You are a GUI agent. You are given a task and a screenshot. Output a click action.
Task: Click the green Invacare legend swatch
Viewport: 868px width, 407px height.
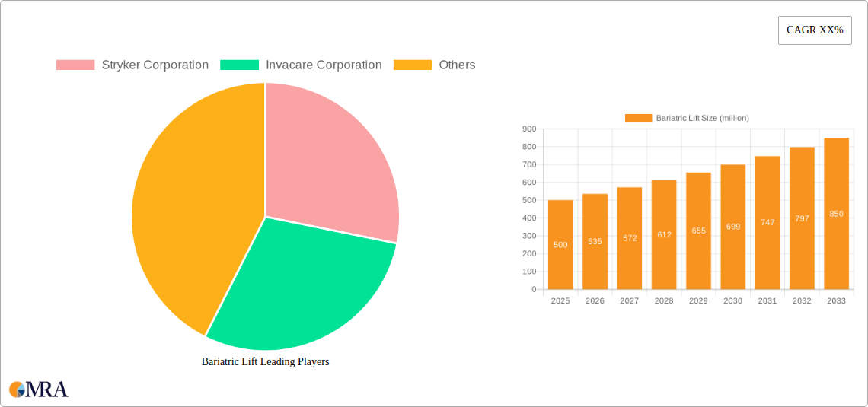239,65
